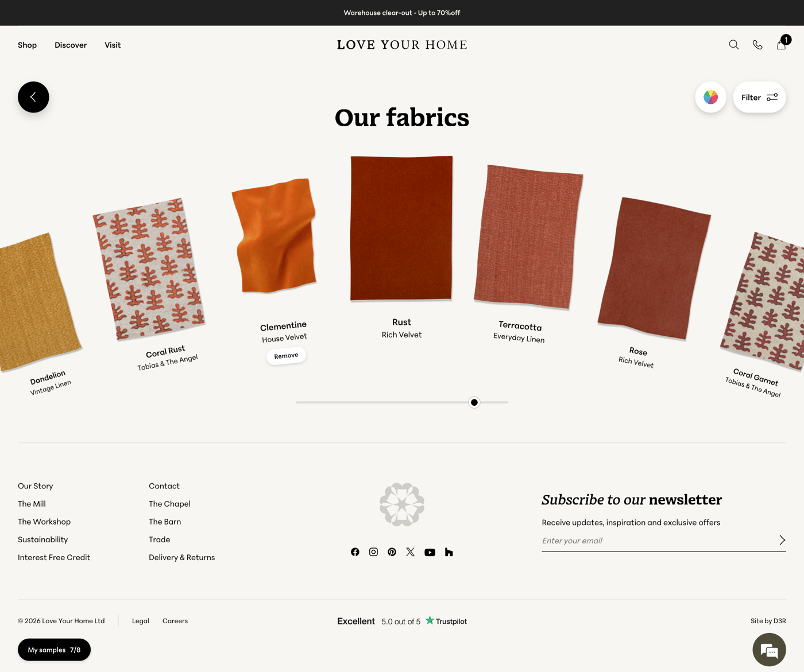
Task: Open the colour wheel picker
Action: coord(711,97)
